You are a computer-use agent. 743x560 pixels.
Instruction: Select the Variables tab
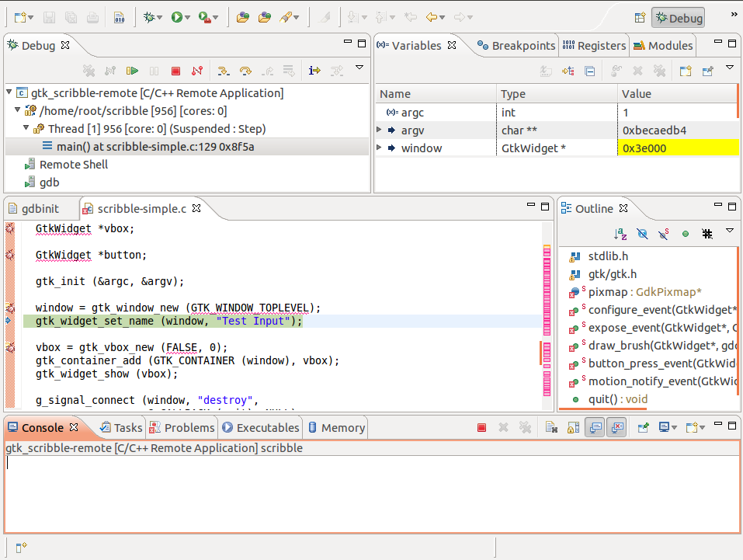point(416,46)
